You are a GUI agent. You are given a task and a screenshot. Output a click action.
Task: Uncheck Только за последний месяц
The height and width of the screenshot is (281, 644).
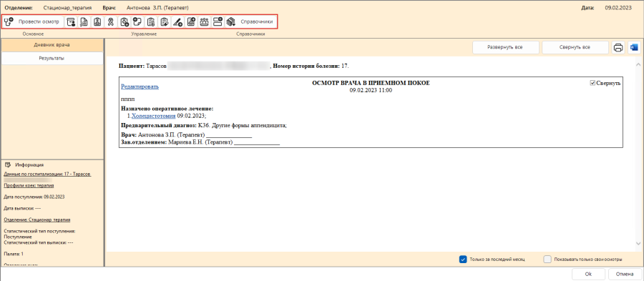tap(463, 260)
